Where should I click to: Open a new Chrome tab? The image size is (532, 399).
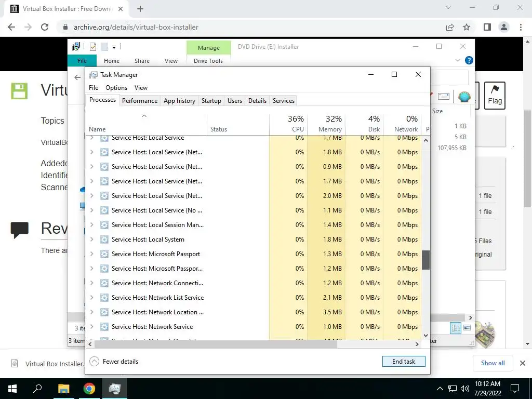[x=140, y=9]
